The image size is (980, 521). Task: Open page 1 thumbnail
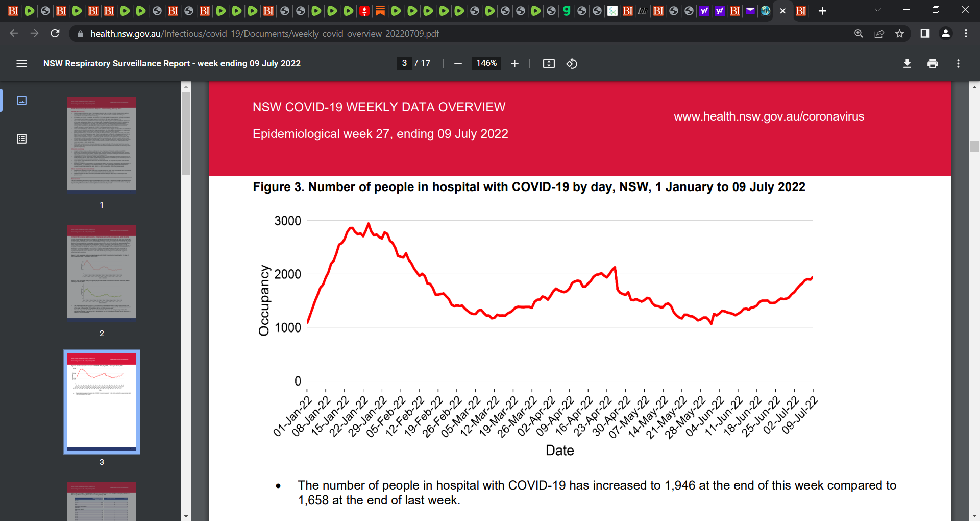(x=102, y=144)
